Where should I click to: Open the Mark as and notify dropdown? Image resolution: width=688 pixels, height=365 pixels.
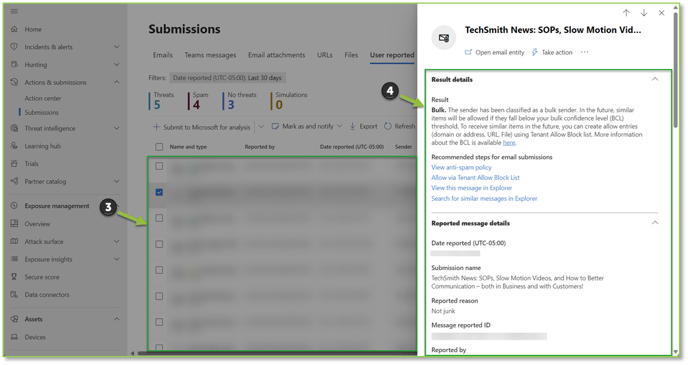339,126
